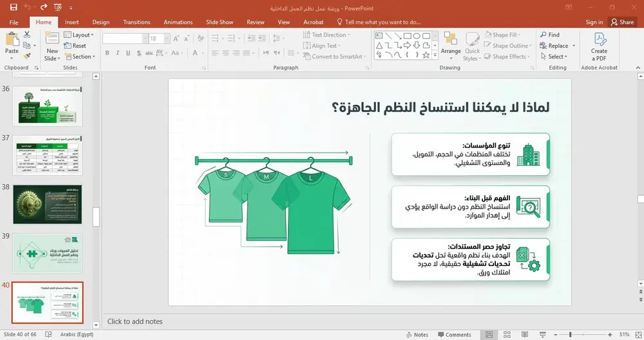Screen dimensions: 644x340
Task: Toggle Italic formatting
Action: (x=117, y=53)
